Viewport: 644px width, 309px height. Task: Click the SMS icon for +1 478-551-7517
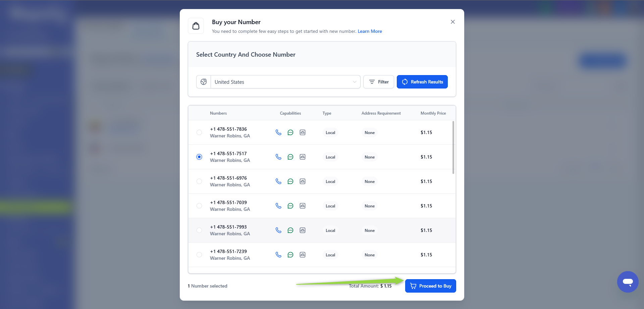tap(290, 157)
